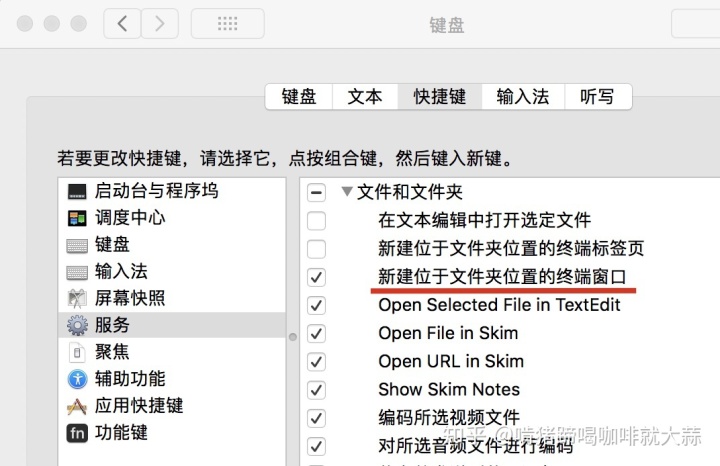Switch to the 听写 tab
Screen dimensions: 720x466
pyautogui.click(x=598, y=97)
